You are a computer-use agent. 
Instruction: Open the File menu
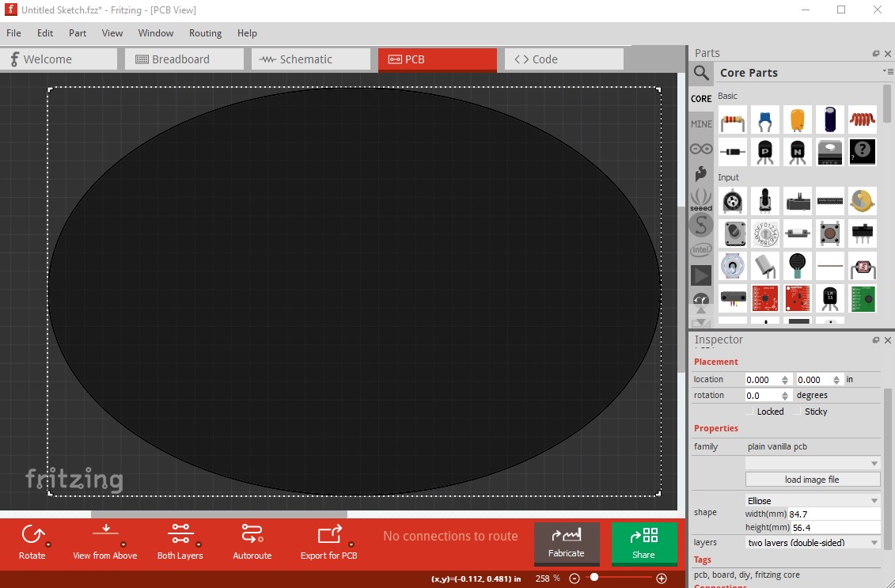[x=13, y=33]
